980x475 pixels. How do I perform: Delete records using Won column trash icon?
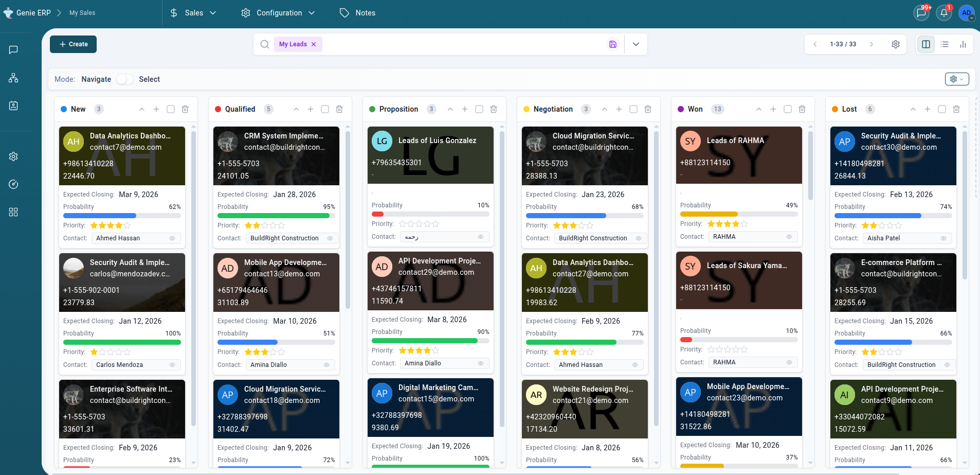pos(802,109)
